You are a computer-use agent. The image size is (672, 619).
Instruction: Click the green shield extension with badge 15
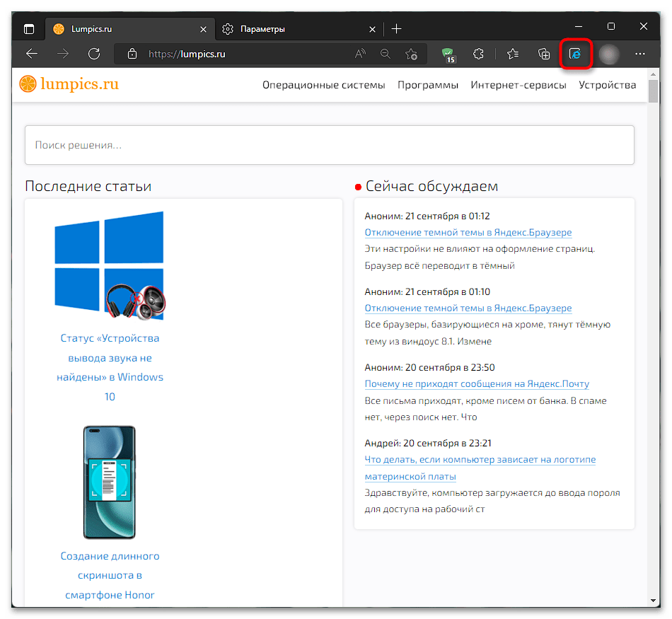coord(448,55)
